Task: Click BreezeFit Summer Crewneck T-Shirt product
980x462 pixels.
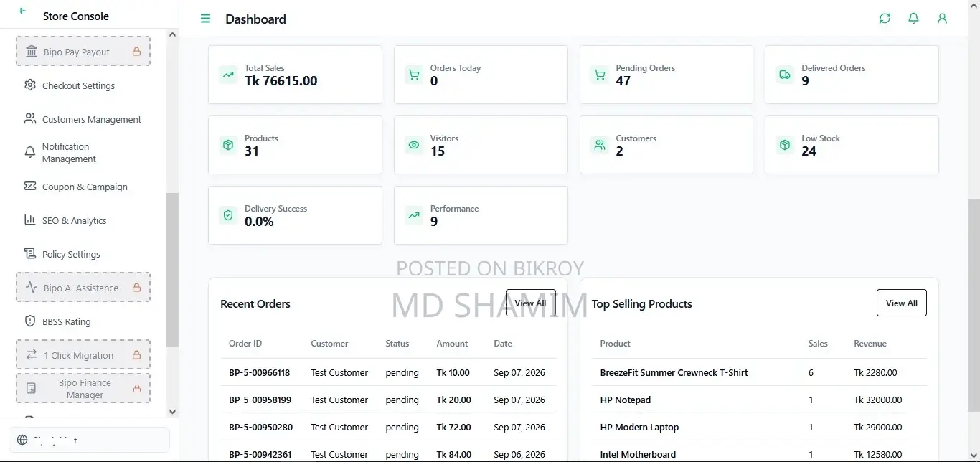Action: tap(674, 372)
